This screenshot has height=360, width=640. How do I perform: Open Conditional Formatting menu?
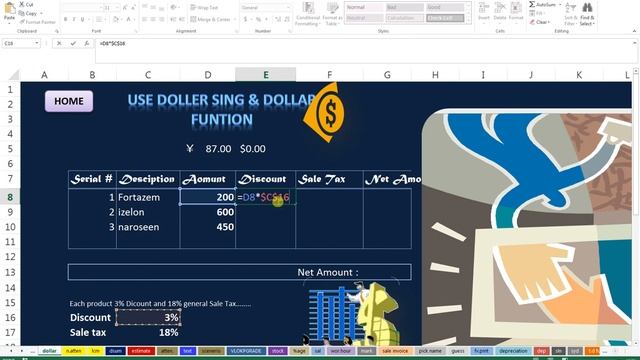[308, 14]
